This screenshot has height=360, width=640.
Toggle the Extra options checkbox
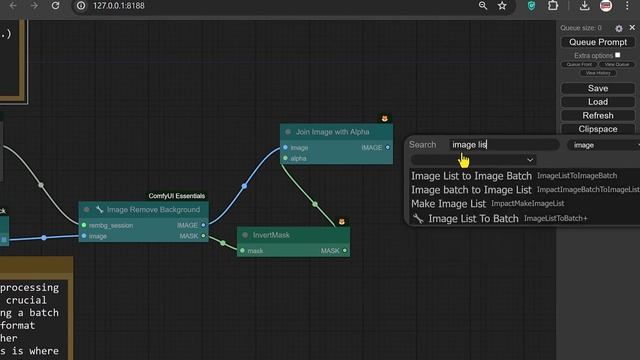(618, 55)
